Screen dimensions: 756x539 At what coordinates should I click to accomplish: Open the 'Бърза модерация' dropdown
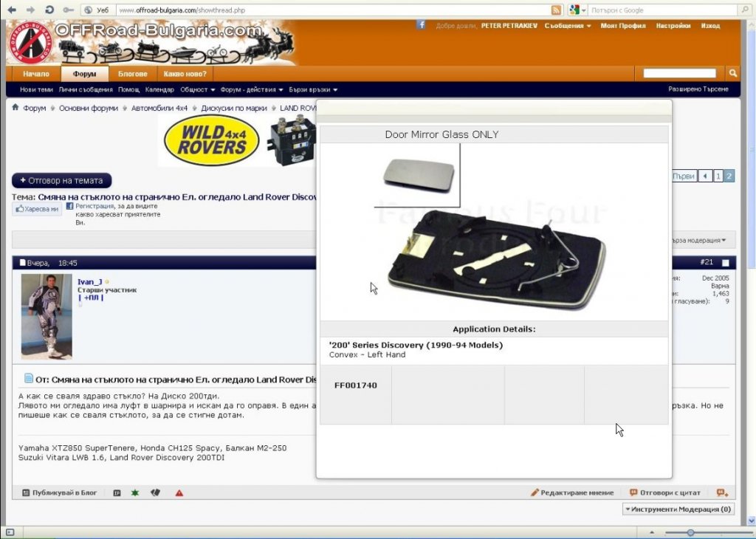(700, 240)
